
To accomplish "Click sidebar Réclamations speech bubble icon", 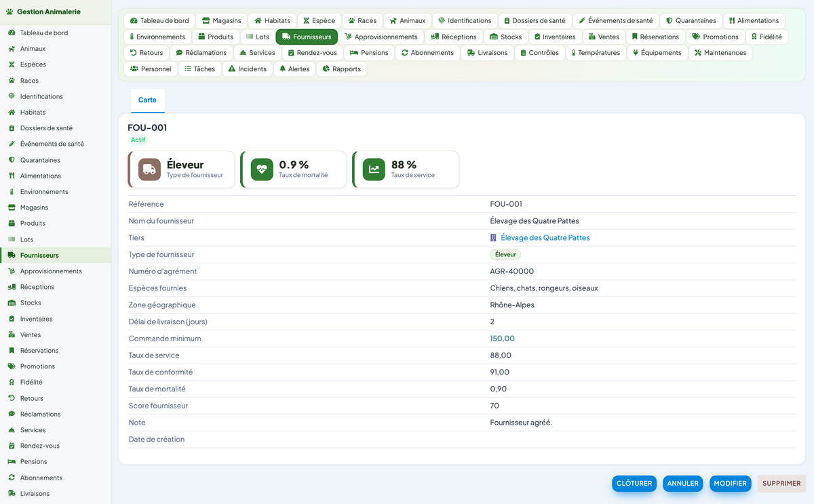I will coord(12,414).
